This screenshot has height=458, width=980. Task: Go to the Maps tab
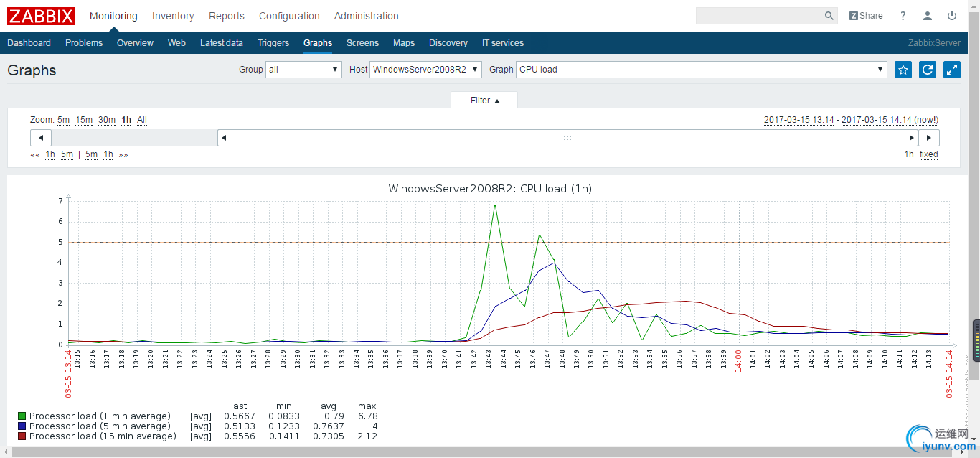404,43
